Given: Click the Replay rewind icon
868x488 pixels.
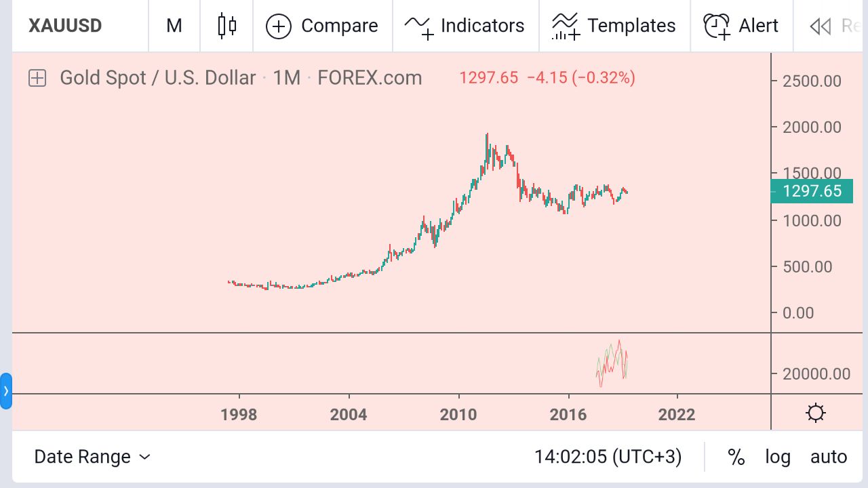Looking at the screenshot, I should 821,26.
